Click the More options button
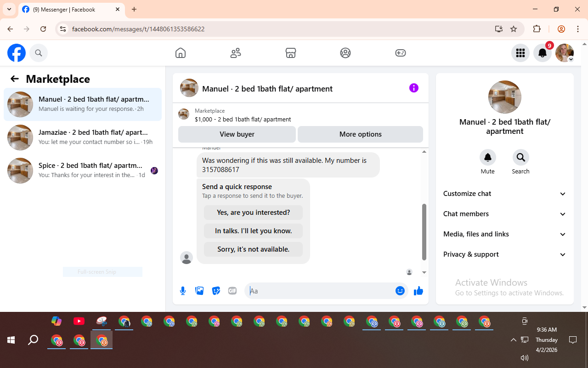This screenshot has width=588, height=368. click(x=361, y=134)
